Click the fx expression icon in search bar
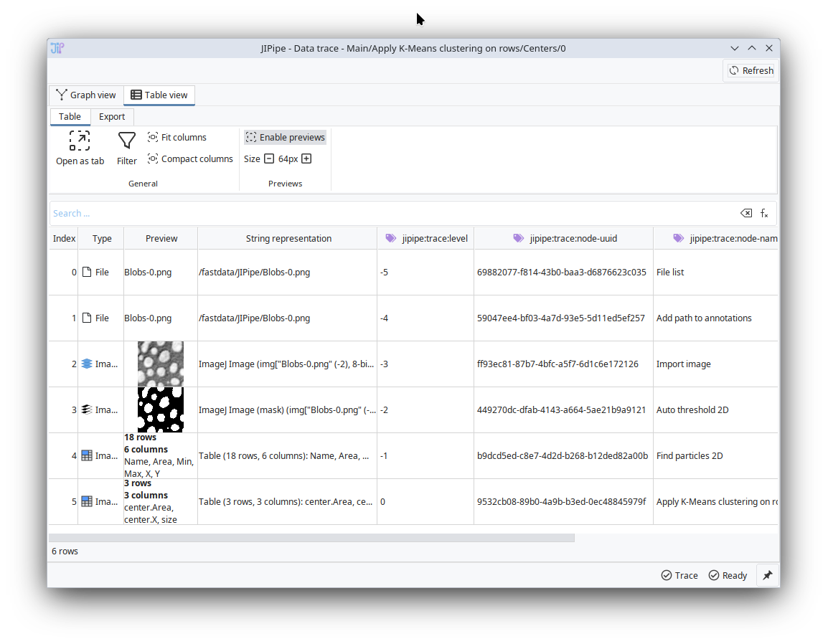The width and height of the screenshot is (828, 644). coord(765,213)
